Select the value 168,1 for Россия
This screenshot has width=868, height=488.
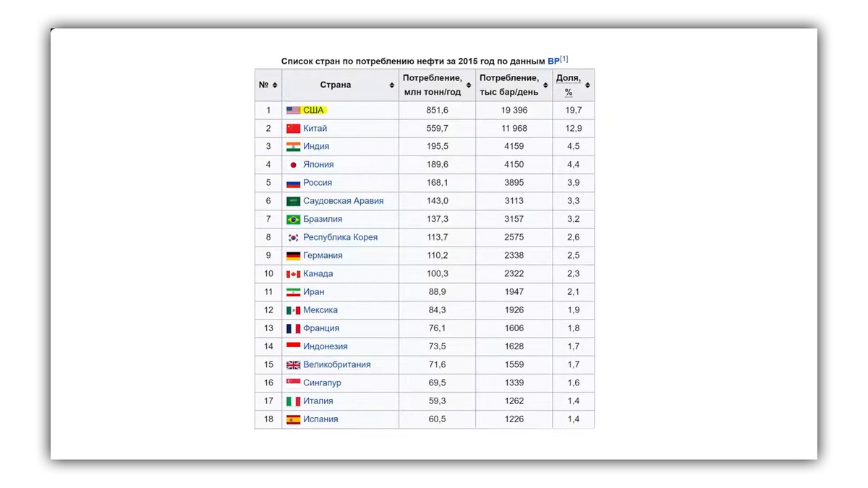point(437,182)
